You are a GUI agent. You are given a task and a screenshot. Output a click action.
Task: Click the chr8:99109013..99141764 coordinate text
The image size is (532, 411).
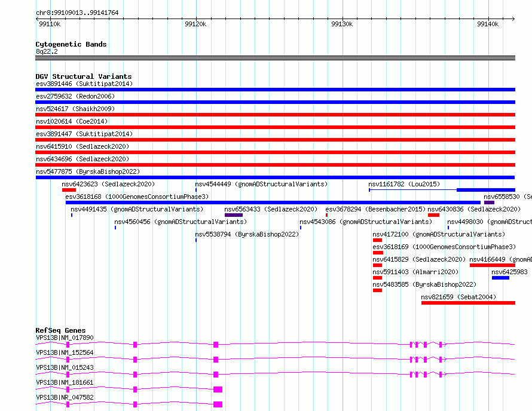[77, 13]
